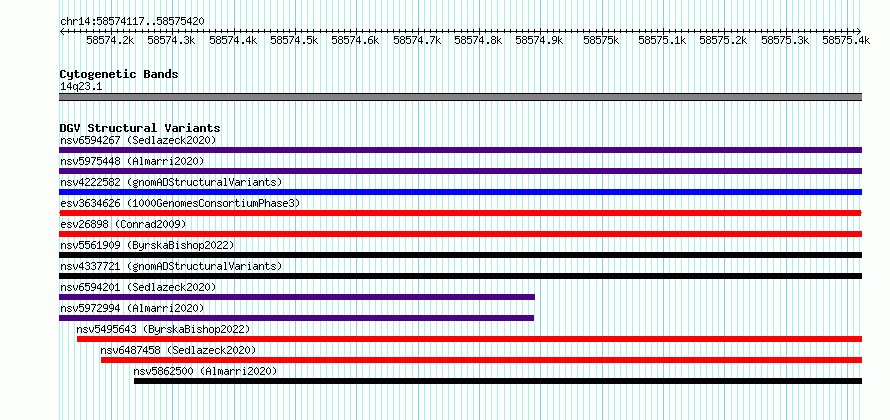890x420 pixels.
Task: Click the chr14:58574117..58575420 region label
Action: [132, 22]
